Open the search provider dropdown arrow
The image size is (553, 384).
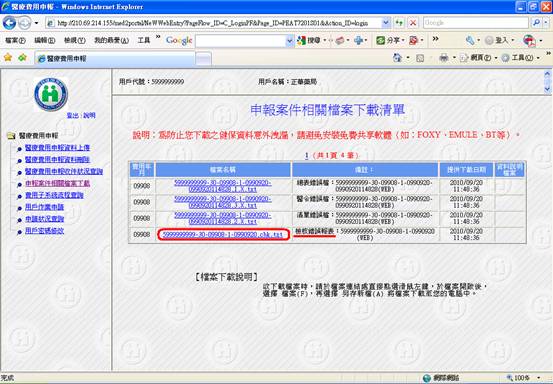click(546, 23)
